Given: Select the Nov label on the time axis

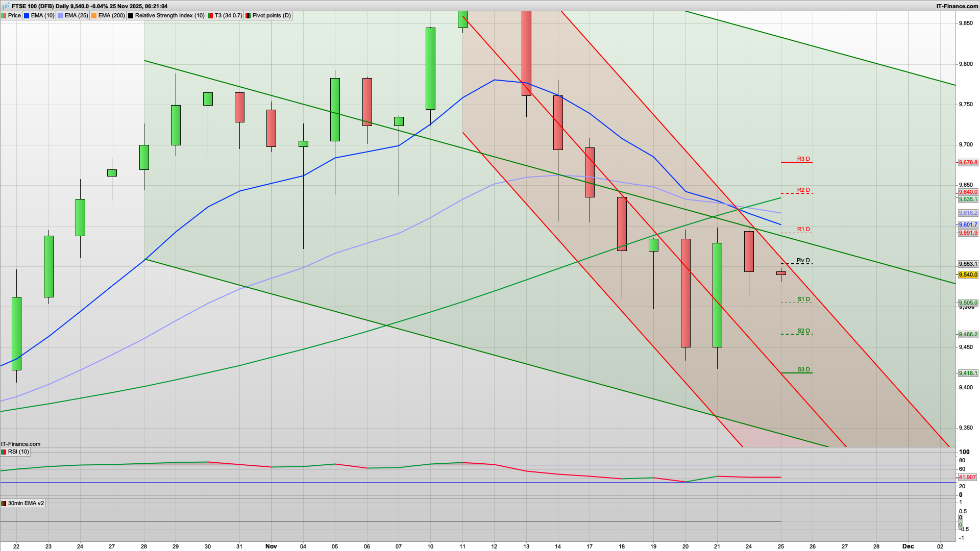Looking at the screenshot, I should pyautogui.click(x=271, y=546).
